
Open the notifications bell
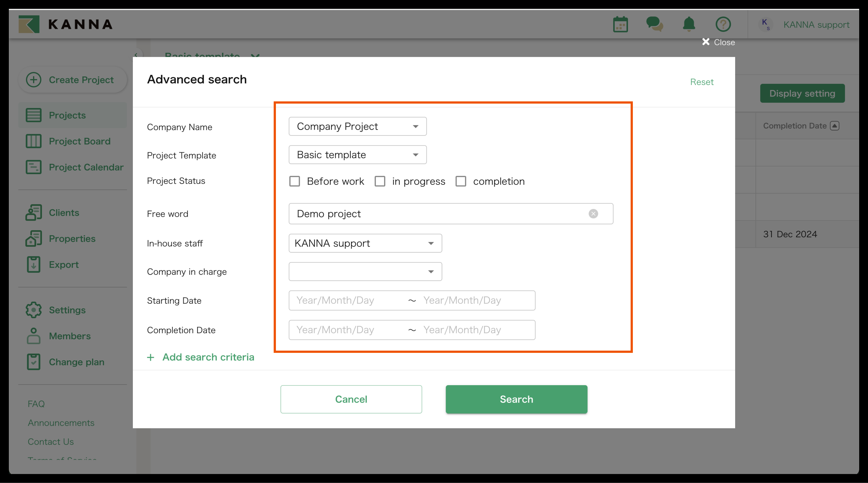[x=689, y=24]
